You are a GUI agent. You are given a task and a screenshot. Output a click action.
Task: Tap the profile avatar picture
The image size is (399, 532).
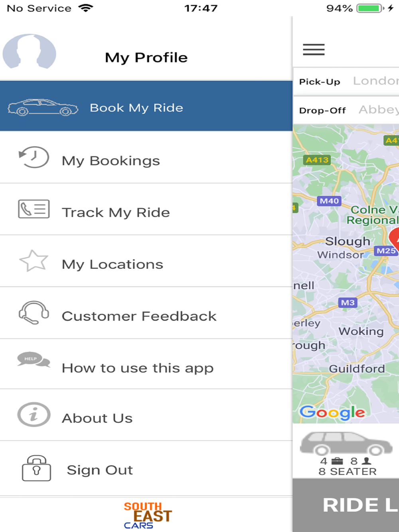tap(29, 51)
